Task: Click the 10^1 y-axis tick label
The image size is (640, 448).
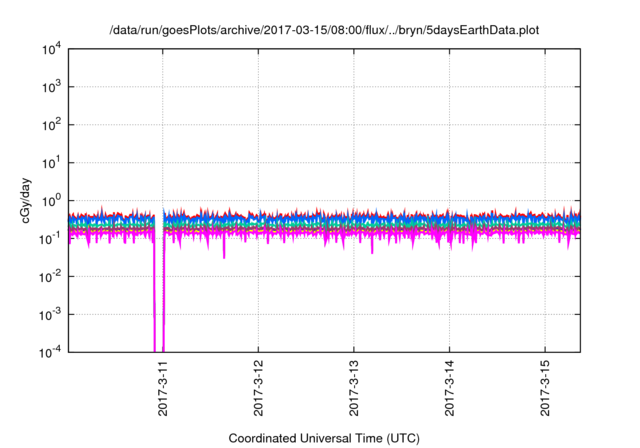Action: 51,163
